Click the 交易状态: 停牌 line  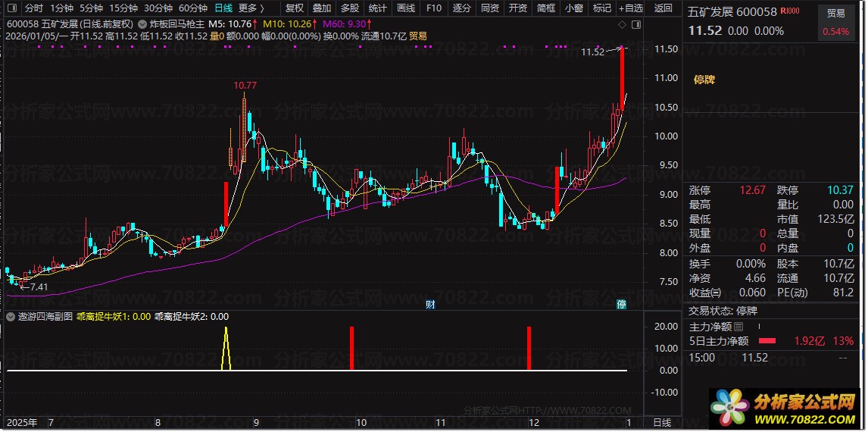pos(723,311)
